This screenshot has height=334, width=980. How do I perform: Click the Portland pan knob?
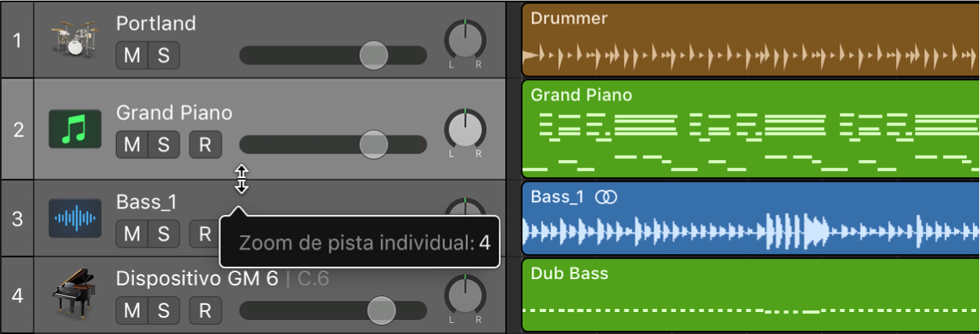point(465,39)
